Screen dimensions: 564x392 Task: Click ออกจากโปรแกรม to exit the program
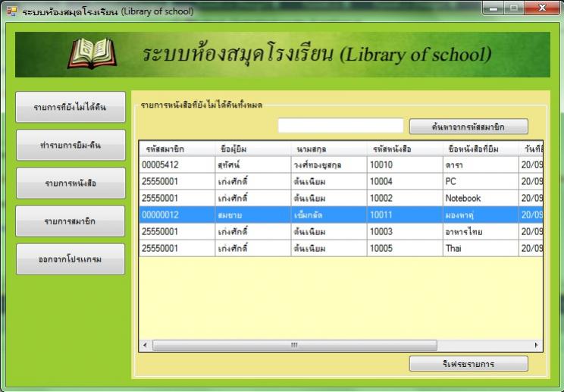70,259
